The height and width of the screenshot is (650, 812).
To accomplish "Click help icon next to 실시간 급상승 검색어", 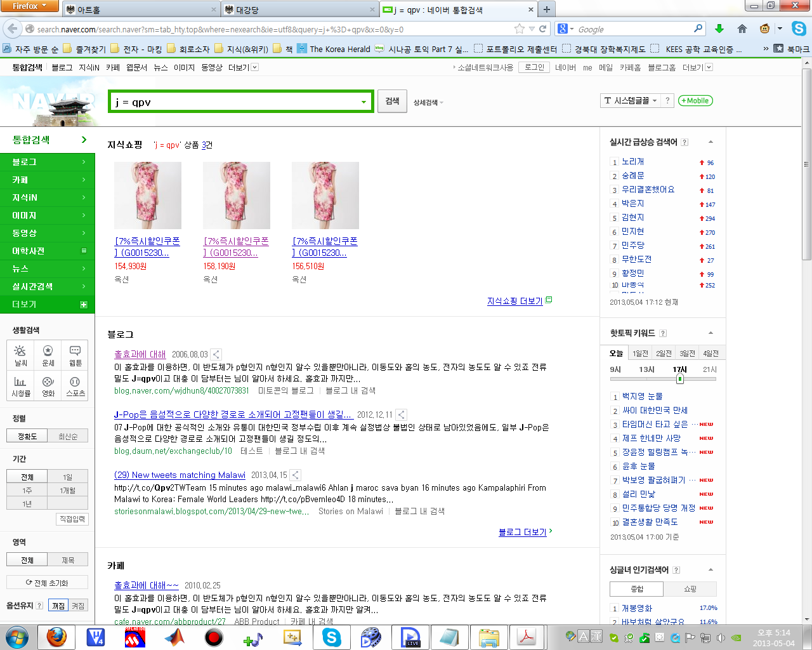I will (x=684, y=142).
